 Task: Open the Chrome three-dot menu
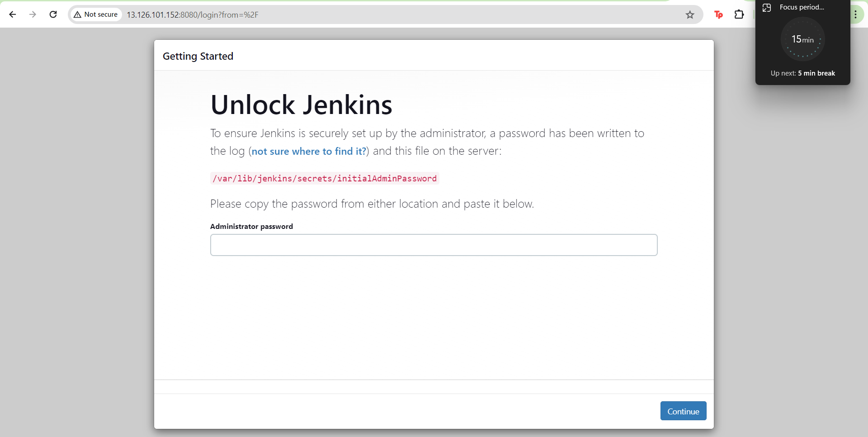point(856,14)
